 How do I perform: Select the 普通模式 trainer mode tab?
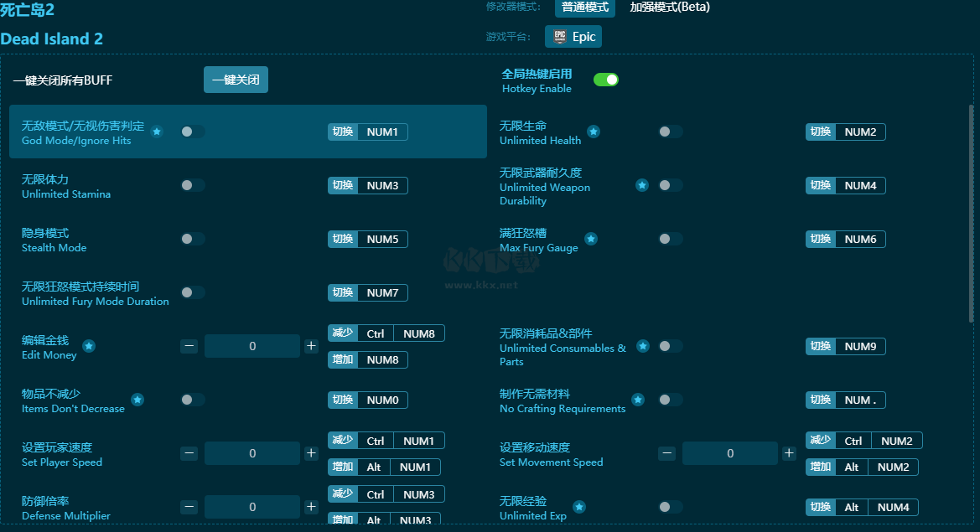click(585, 8)
